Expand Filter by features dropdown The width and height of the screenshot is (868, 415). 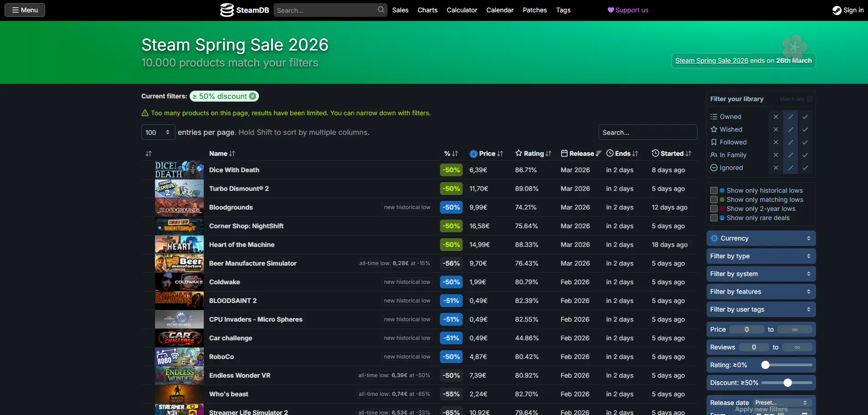point(761,292)
